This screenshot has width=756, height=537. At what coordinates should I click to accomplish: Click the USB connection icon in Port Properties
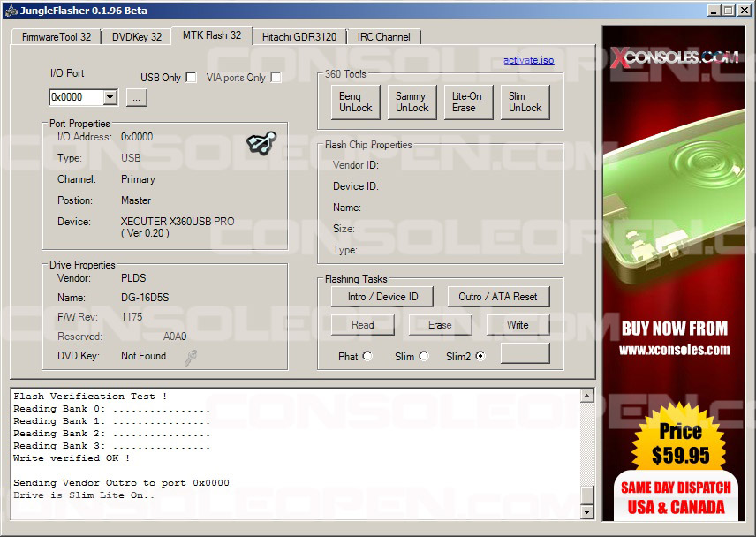[x=261, y=142]
